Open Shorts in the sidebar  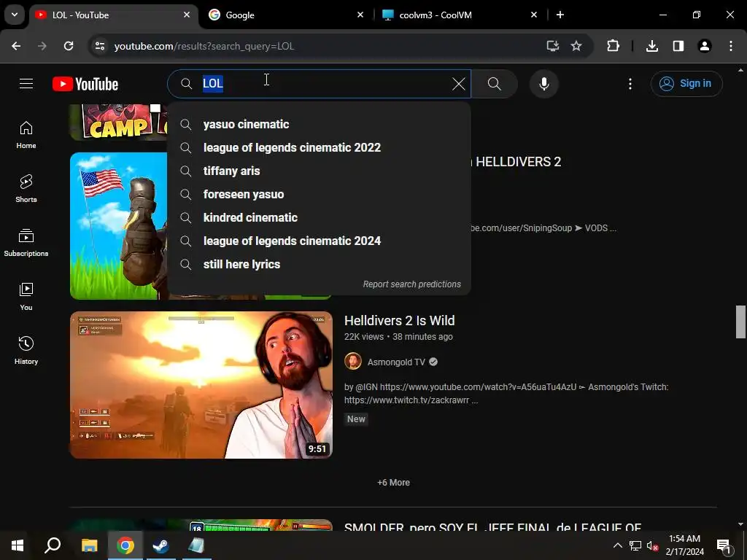click(x=26, y=189)
